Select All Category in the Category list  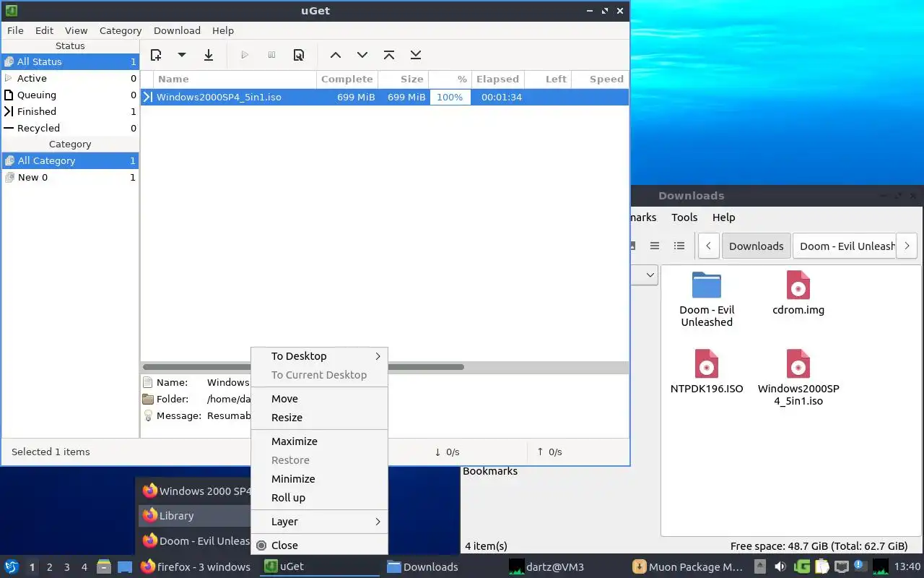point(70,160)
